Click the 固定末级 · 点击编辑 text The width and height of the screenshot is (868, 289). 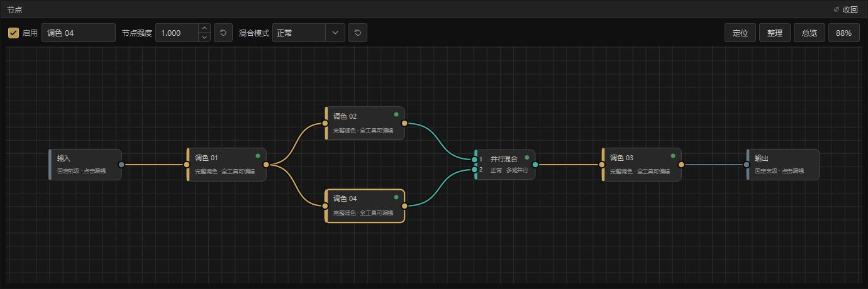[779, 170]
